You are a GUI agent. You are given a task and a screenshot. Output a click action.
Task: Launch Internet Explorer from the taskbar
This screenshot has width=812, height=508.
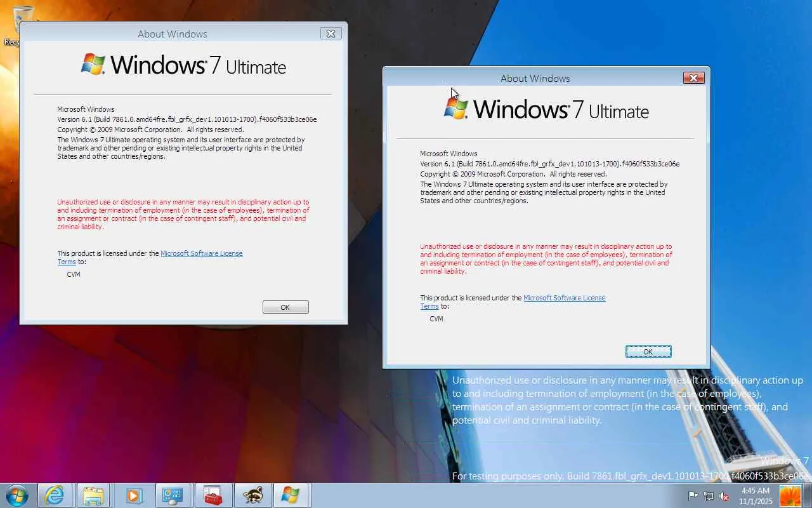55,495
